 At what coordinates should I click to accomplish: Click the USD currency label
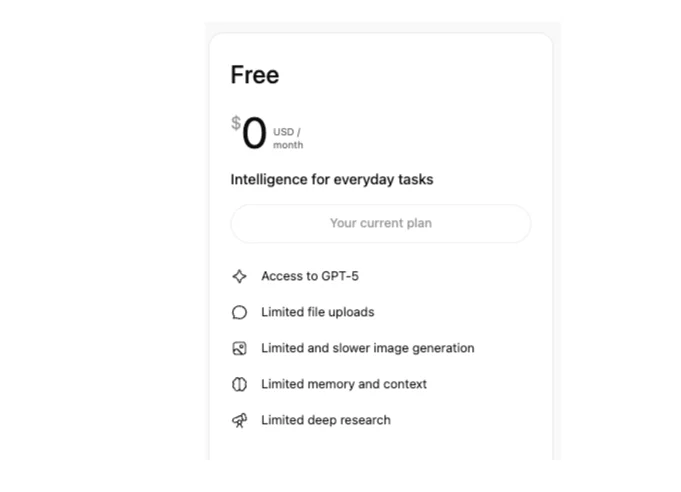tap(284, 131)
